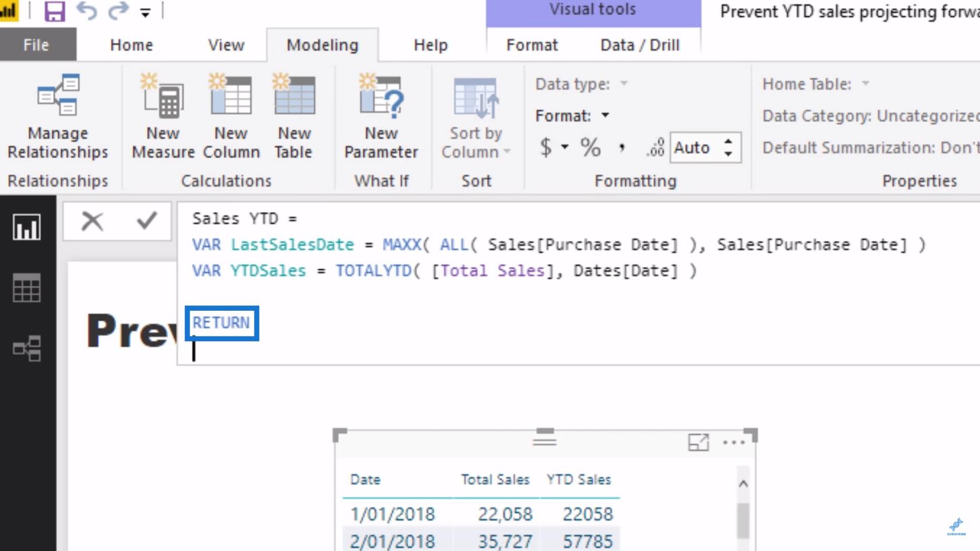Switch to the View ribbon tab

[226, 45]
